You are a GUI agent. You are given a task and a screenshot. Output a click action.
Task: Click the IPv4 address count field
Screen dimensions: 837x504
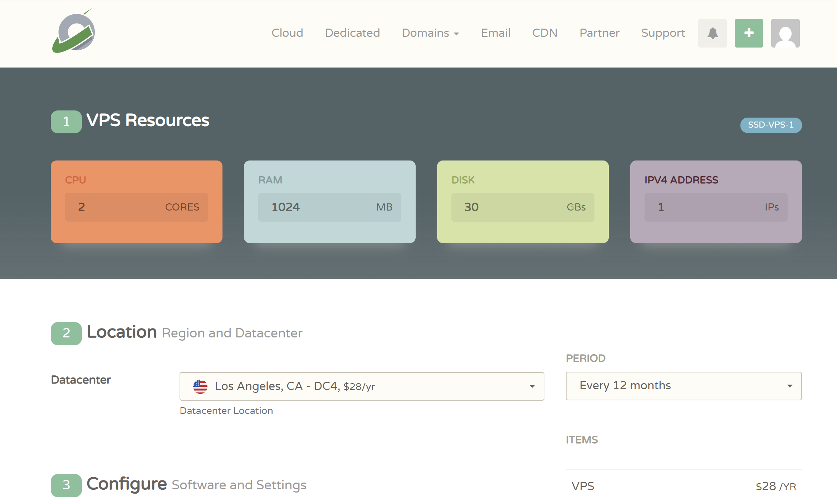tap(716, 207)
